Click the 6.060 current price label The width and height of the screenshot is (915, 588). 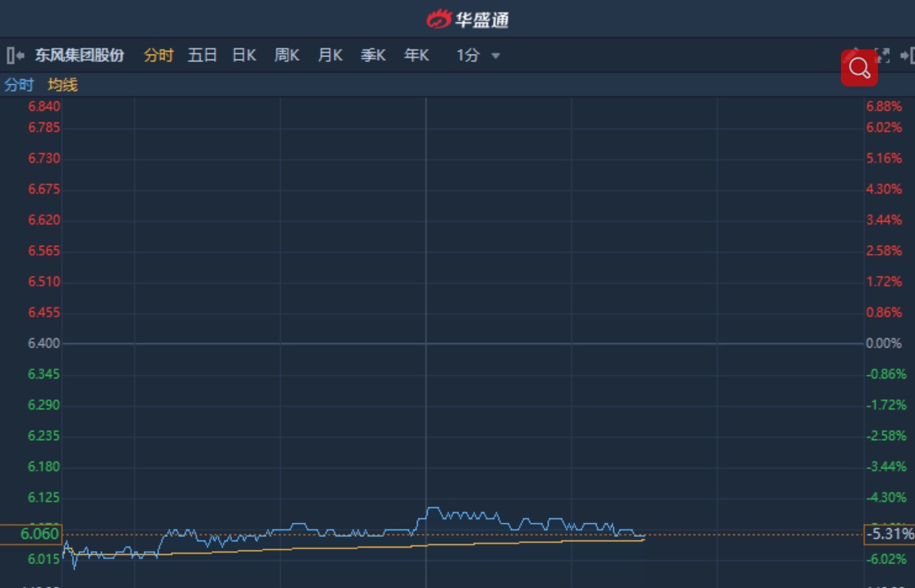click(x=31, y=535)
